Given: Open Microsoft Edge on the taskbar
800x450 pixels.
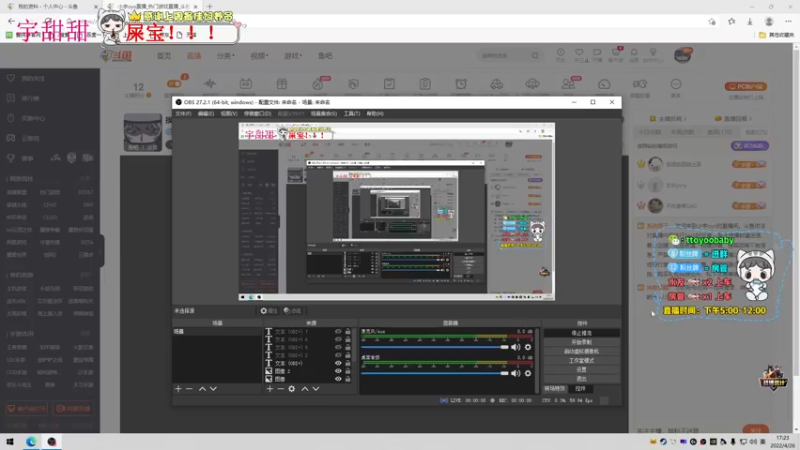Looking at the screenshot, I should pyautogui.click(x=31, y=442).
